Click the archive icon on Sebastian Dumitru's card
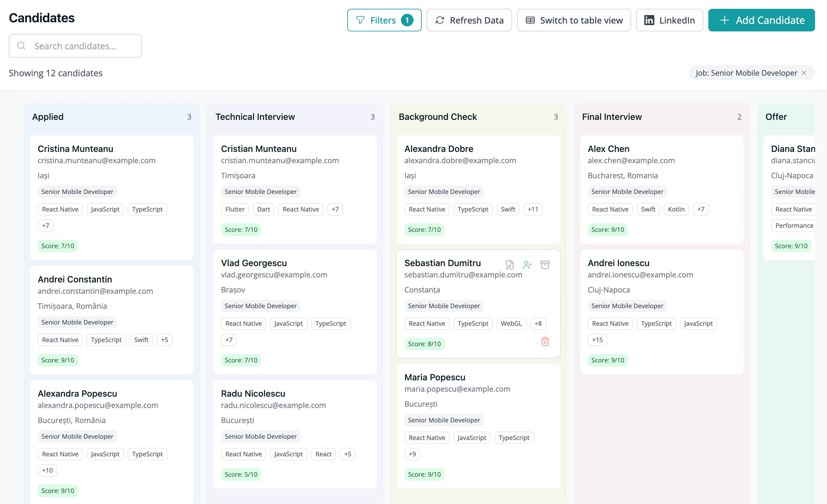 [545, 265]
